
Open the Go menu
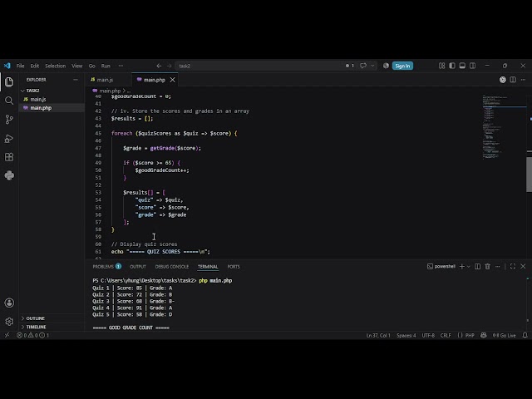pos(92,66)
